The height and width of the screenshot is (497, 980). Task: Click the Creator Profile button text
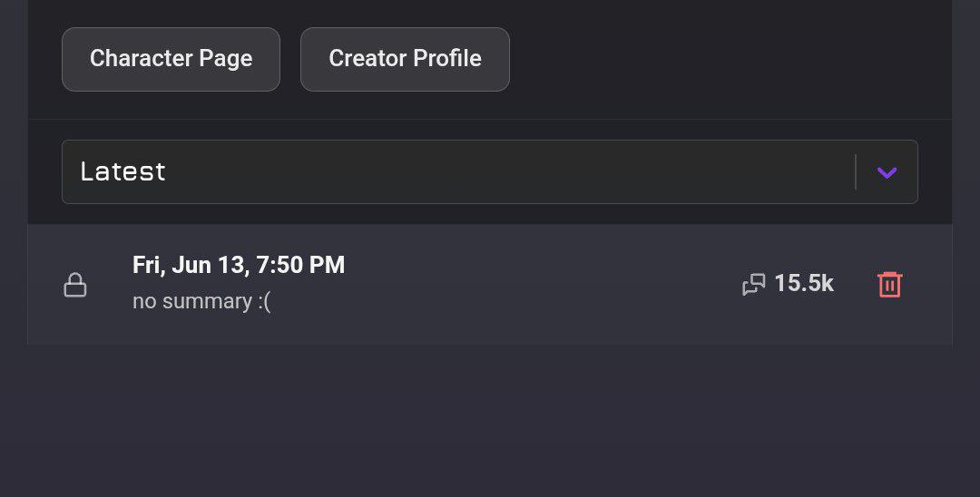pyautogui.click(x=405, y=59)
